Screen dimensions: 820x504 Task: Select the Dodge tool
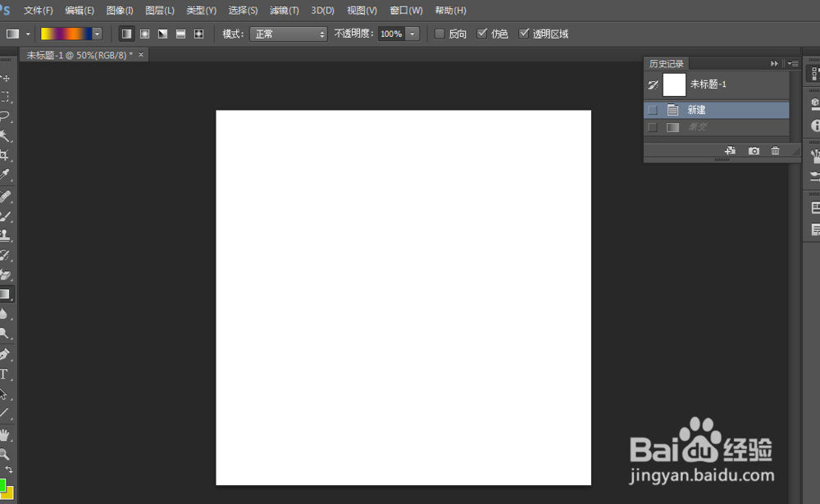(x=5, y=333)
